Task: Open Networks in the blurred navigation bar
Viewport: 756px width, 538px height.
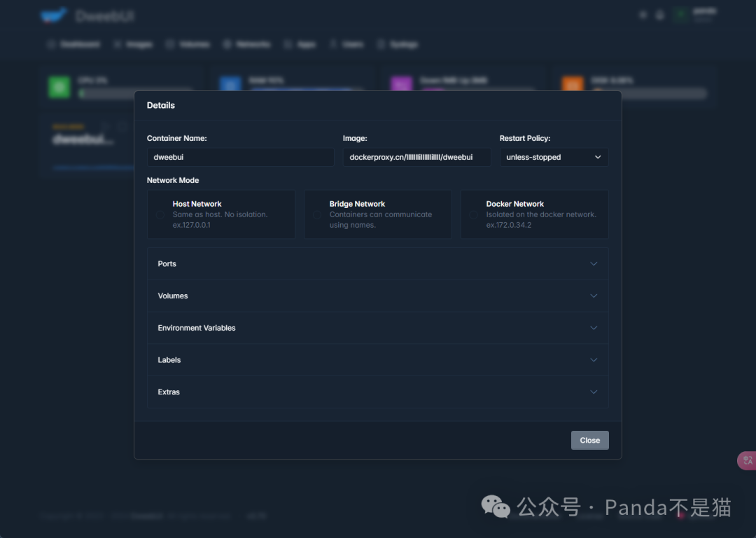Action: click(247, 44)
